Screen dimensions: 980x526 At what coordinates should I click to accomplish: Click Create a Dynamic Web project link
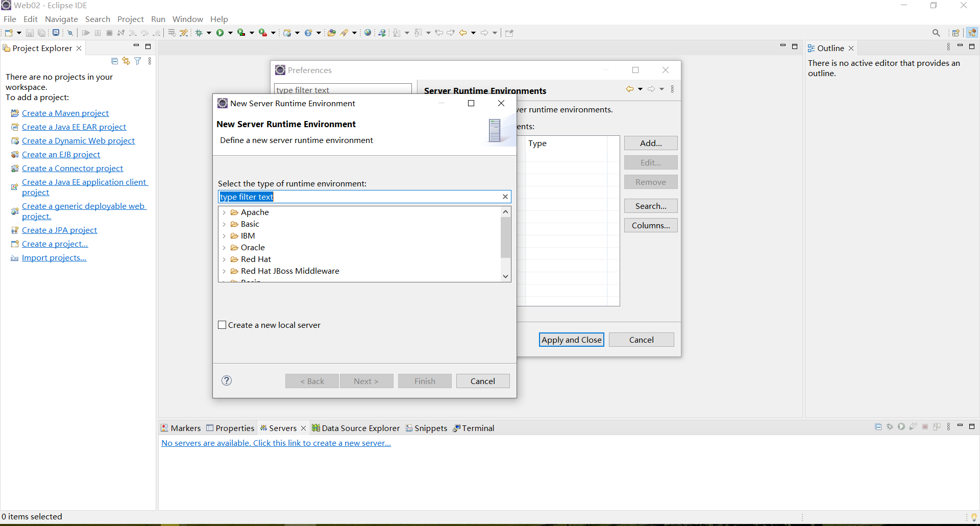click(79, 140)
